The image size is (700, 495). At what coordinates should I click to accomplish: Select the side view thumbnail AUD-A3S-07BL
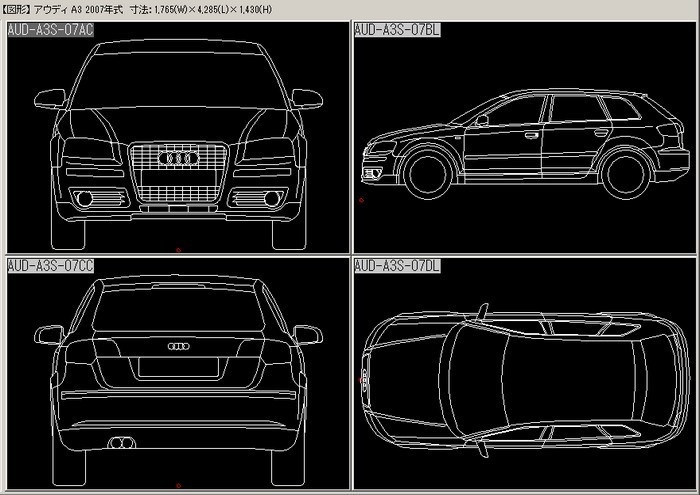525,137
